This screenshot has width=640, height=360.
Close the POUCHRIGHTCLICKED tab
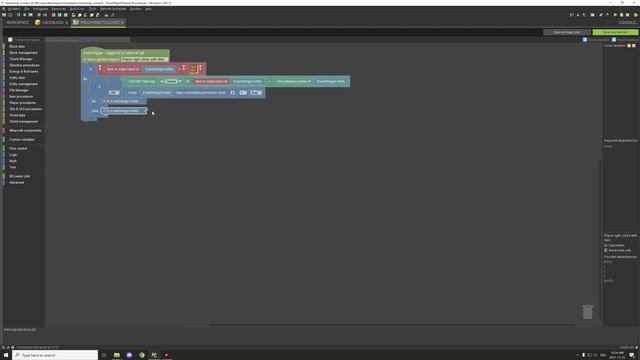click(x=122, y=22)
